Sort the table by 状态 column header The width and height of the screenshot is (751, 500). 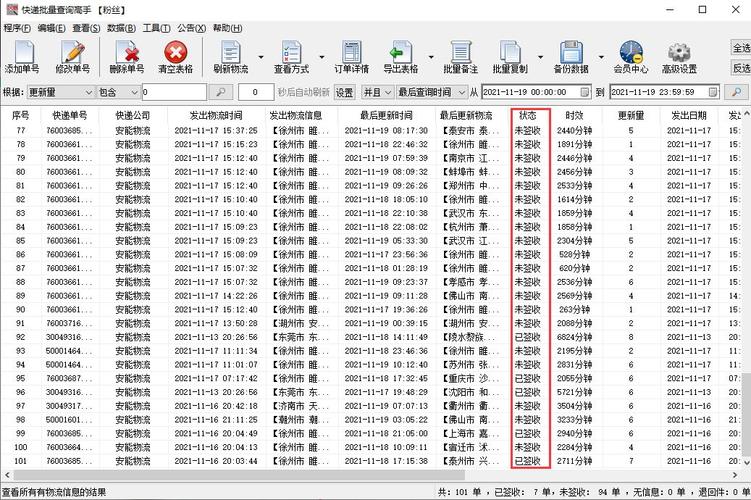tap(531, 115)
